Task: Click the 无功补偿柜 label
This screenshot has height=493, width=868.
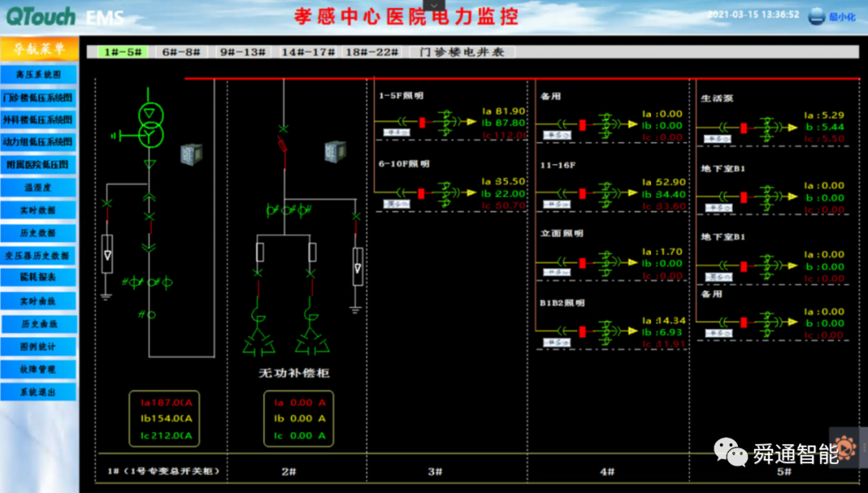Action: pyautogui.click(x=294, y=373)
